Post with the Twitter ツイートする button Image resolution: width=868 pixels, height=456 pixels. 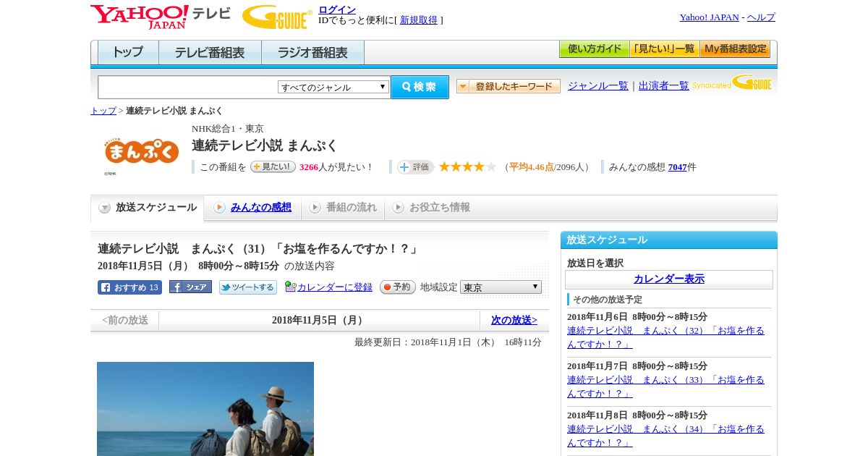pos(248,287)
